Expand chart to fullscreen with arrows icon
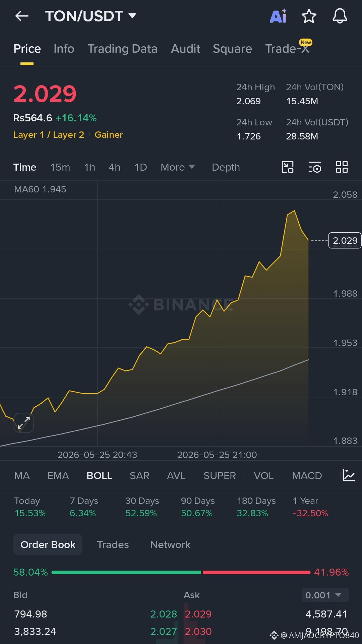This screenshot has width=362, height=644. (23, 423)
